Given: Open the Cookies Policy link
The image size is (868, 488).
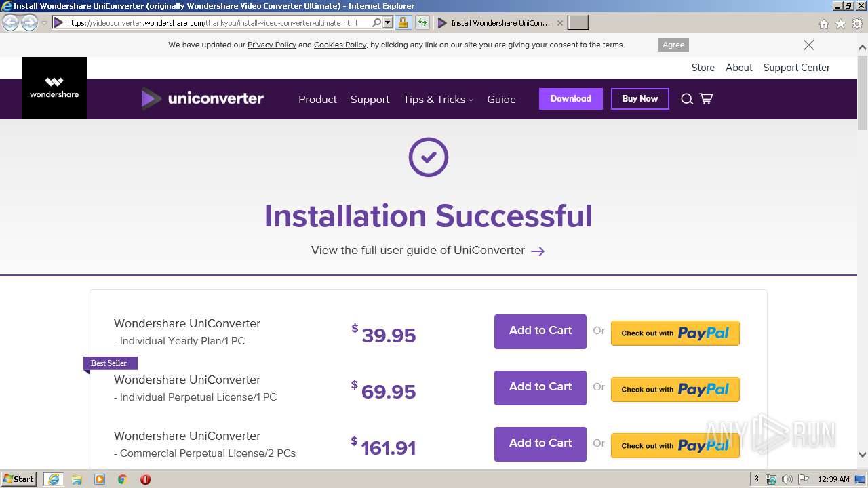Looking at the screenshot, I should tap(340, 45).
